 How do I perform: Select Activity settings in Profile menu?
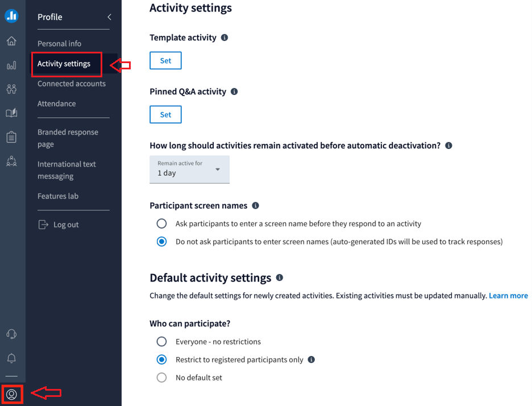[x=64, y=64]
